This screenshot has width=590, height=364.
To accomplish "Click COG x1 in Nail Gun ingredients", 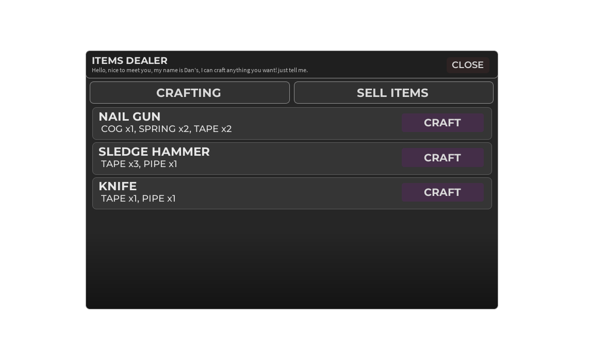I will (118, 129).
